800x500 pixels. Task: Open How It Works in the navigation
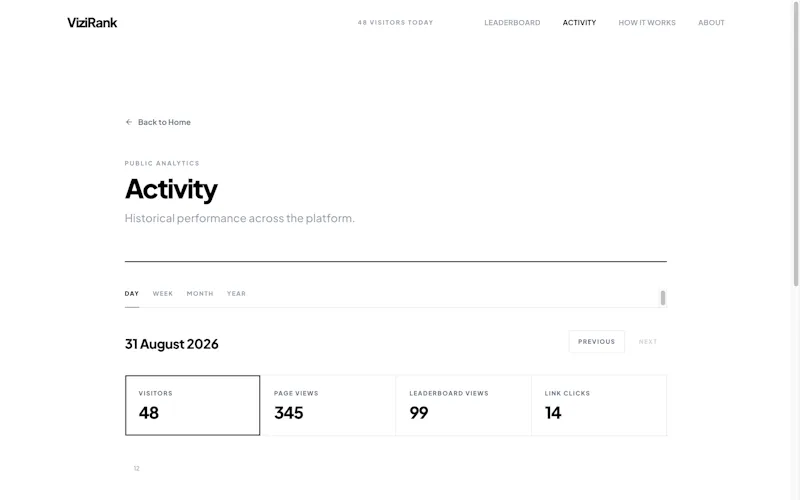(x=647, y=22)
